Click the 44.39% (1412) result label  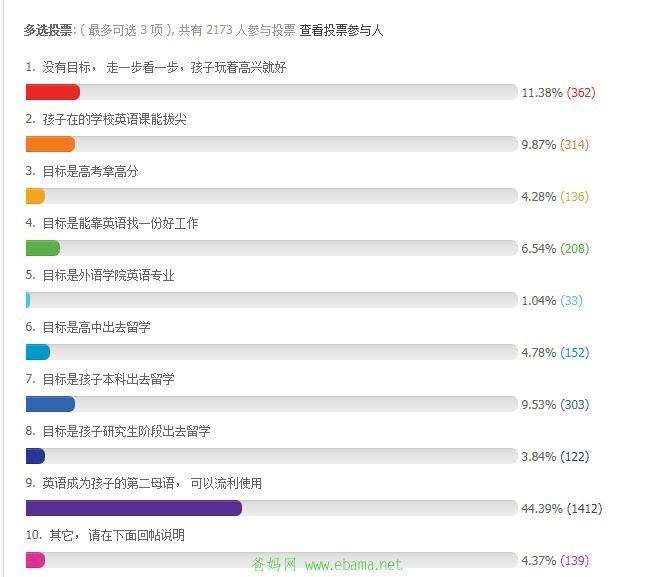562,508
